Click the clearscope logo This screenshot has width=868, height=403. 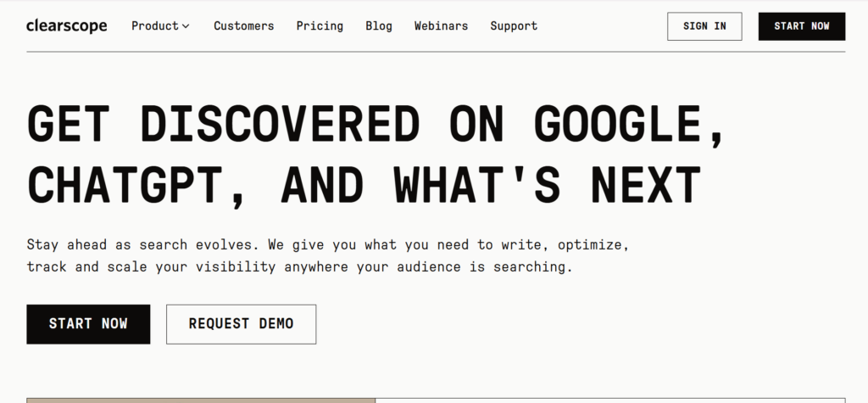click(x=67, y=26)
